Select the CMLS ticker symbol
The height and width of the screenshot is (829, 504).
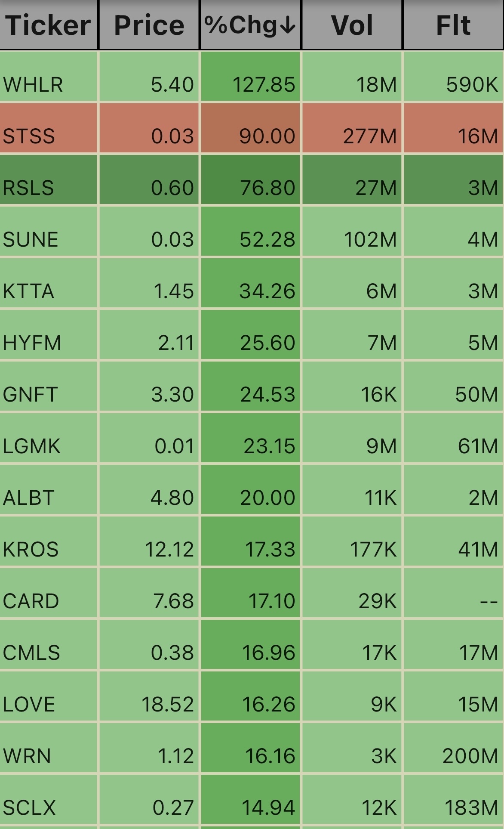coord(31,653)
